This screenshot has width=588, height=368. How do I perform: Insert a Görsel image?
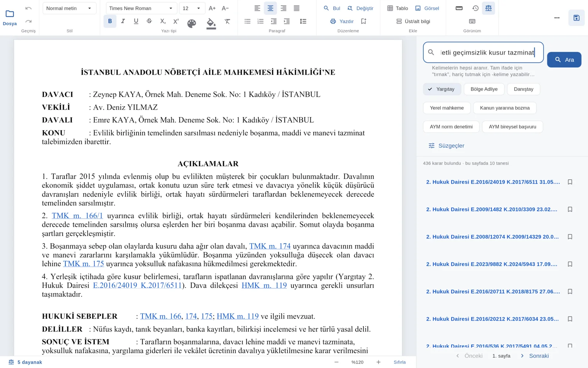point(427,8)
